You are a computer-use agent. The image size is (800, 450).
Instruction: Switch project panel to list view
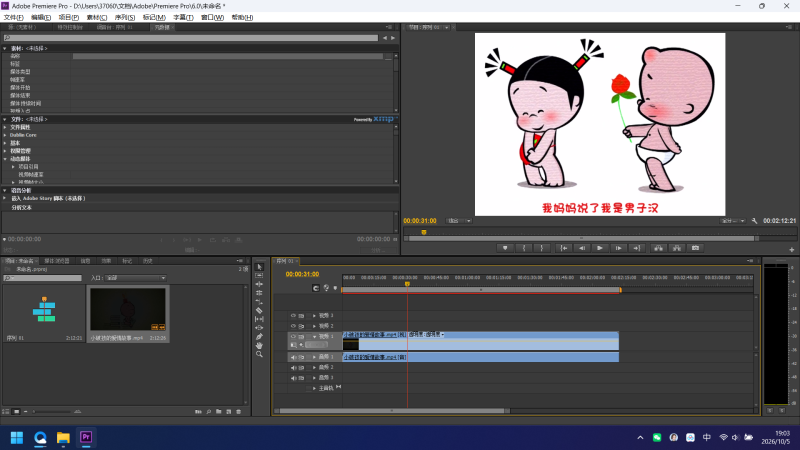pyautogui.click(x=6, y=412)
